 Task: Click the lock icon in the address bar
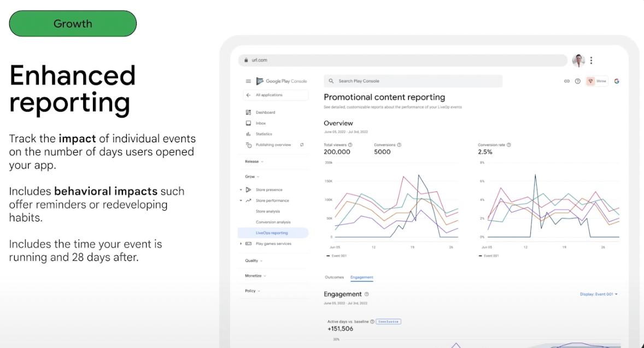[246, 60]
